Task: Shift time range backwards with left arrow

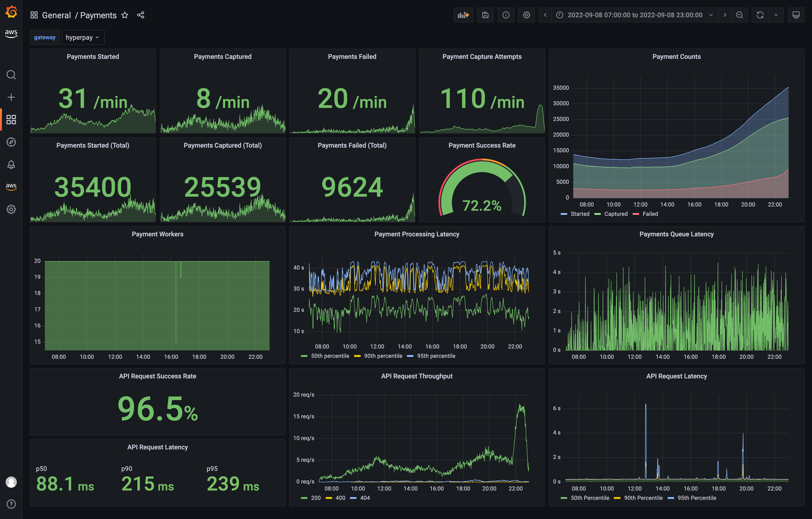Action: (545, 15)
